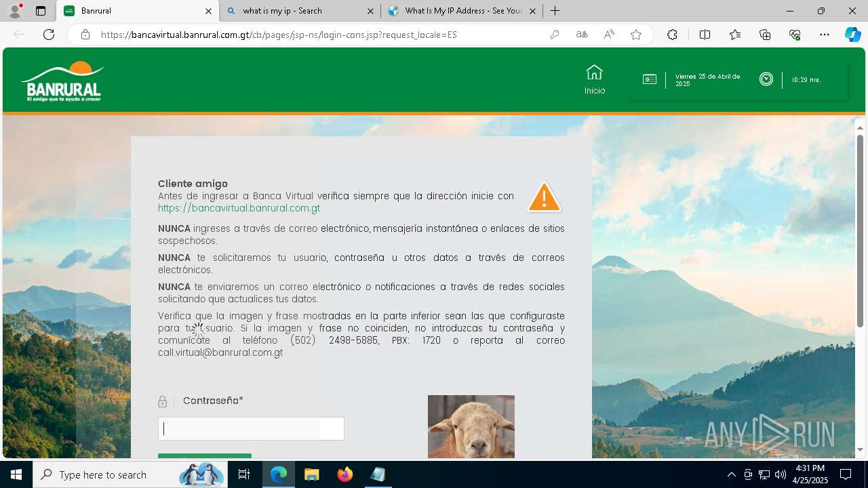Switch to What Is My IP Address tab
The image size is (868, 488).
coord(462,11)
